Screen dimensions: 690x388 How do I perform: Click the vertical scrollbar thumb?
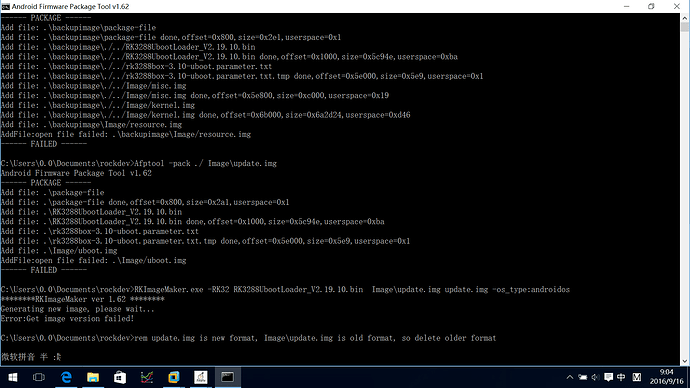[x=685, y=27]
